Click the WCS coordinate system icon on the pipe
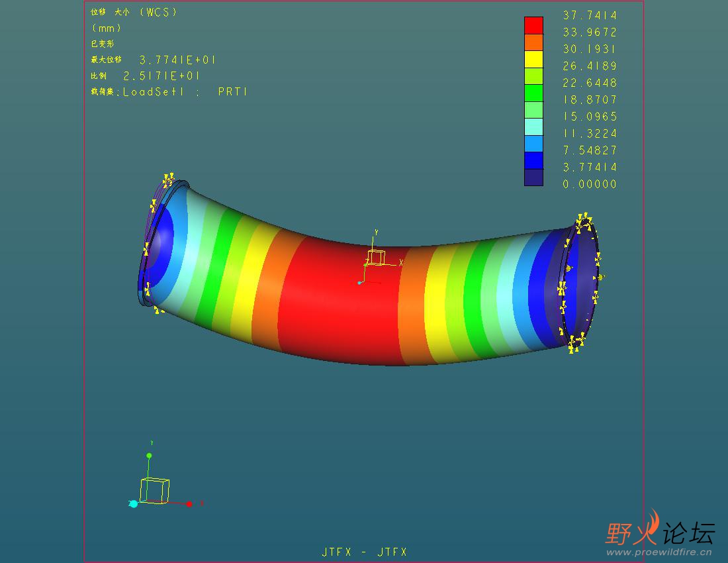 [376, 258]
